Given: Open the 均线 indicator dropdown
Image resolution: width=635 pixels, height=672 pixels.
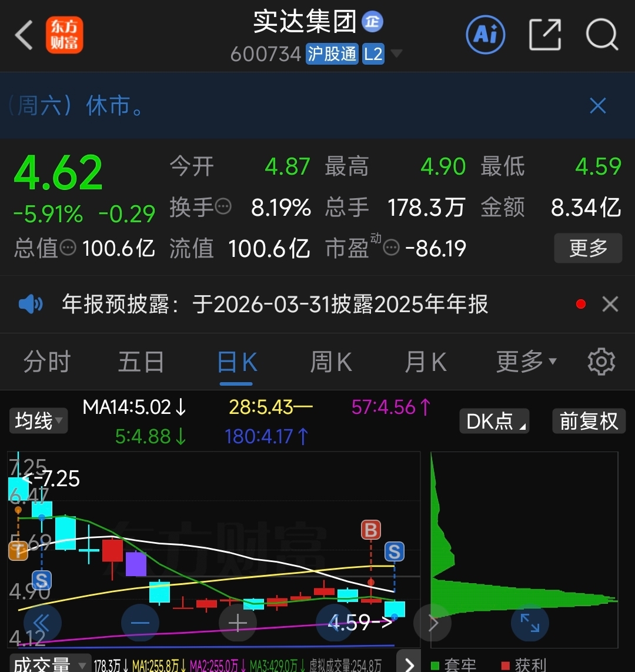Looking at the screenshot, I should coord(39,420).
